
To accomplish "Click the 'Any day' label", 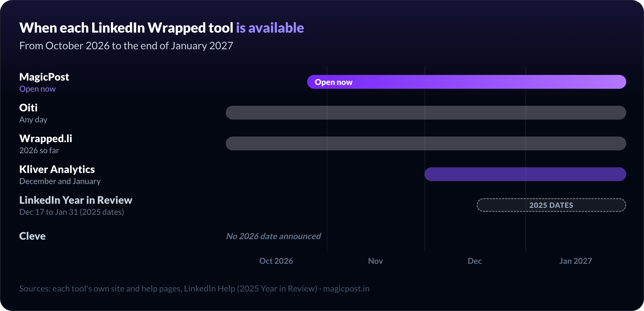I will (33, 120).
